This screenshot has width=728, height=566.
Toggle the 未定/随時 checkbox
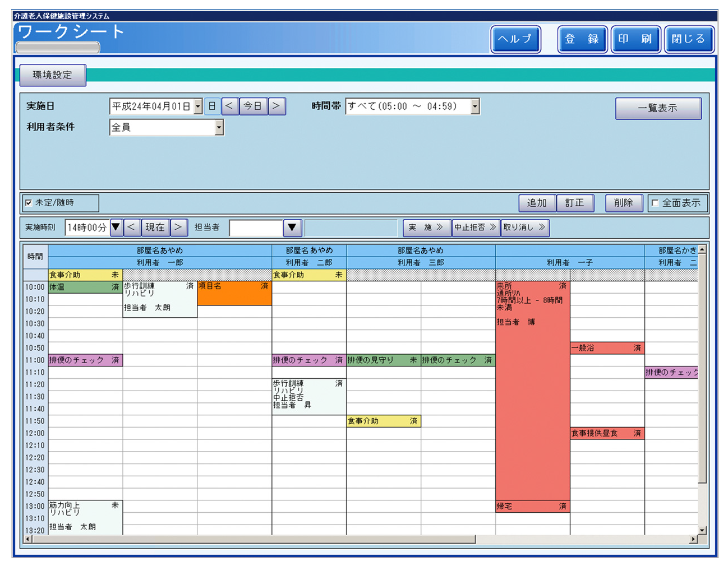tap(29, 203)
